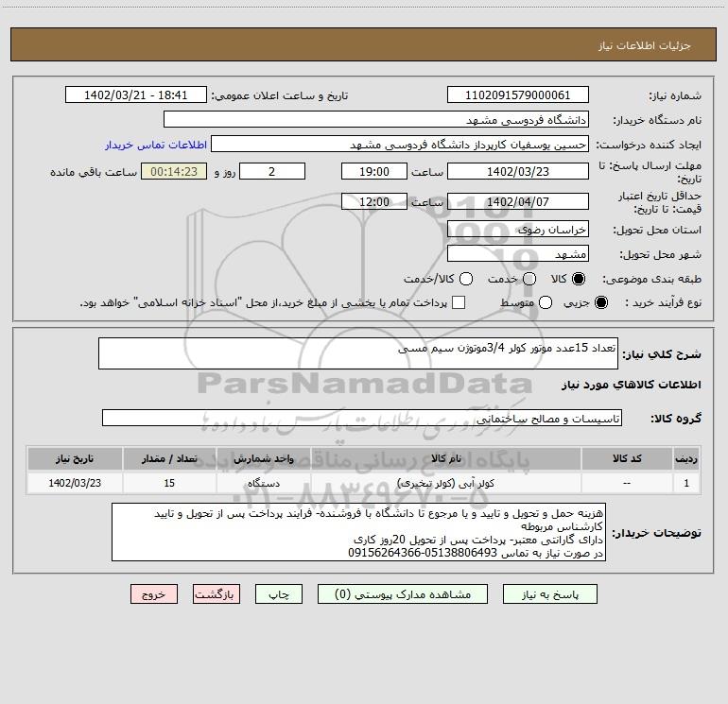Click the اطلاعات کالاهای مورد نیاز heading
Viewport: 728px width, 704px height.
632,385
